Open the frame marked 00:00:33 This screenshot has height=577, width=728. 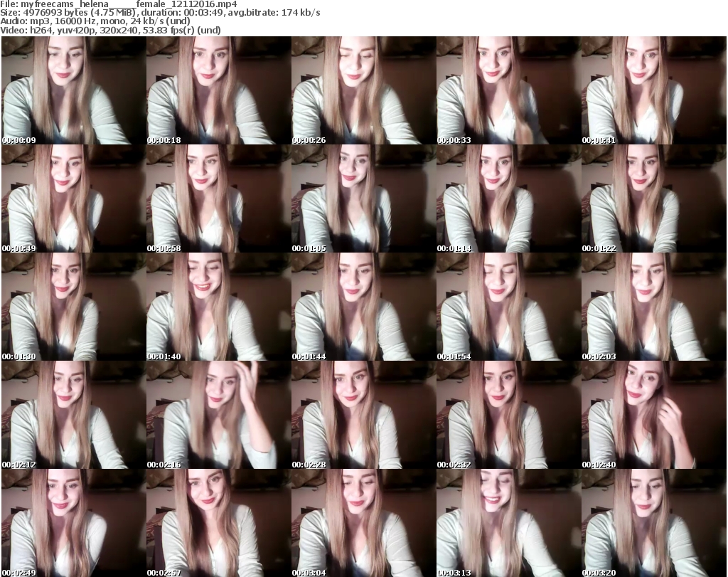[x=508, y=90]
